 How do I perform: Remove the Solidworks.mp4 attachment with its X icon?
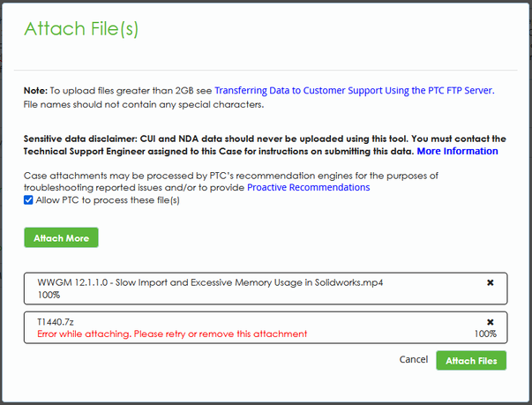[490, 282]
